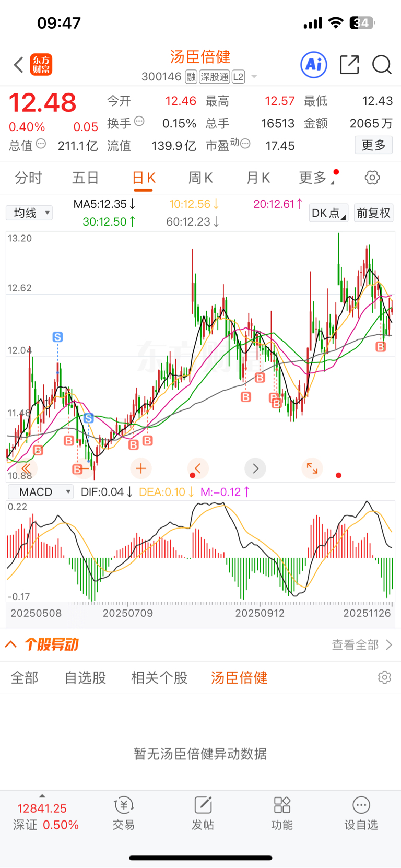Click the 更多 quote details button
401x868 pixels.
pyautogui.click(x=373, y=145)
